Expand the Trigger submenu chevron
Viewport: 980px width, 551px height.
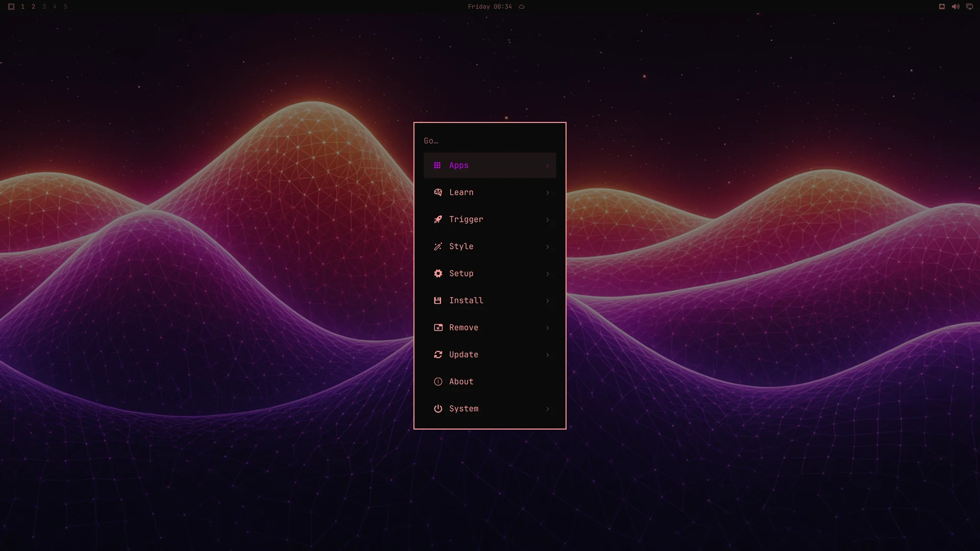click(x=548, y=220)
